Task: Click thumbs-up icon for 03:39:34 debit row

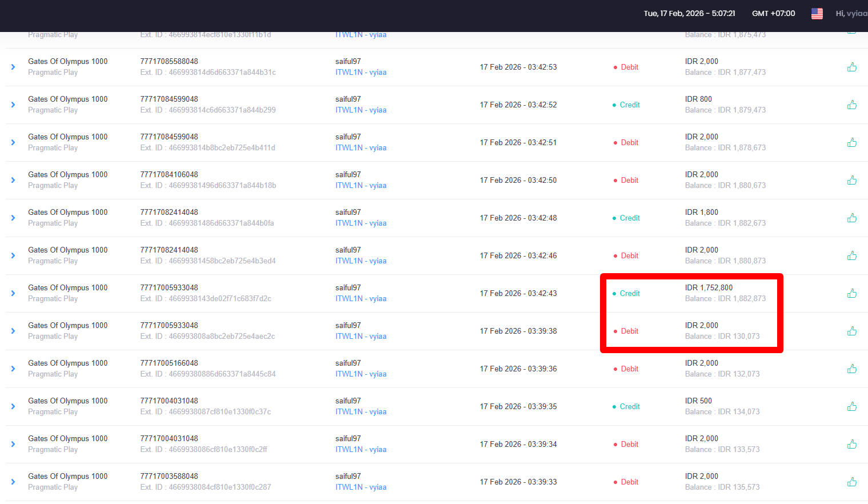Action: click(851, 444)
